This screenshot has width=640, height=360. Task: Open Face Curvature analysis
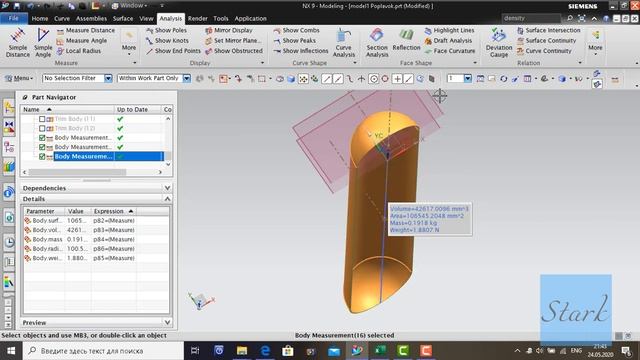[450, 51]
